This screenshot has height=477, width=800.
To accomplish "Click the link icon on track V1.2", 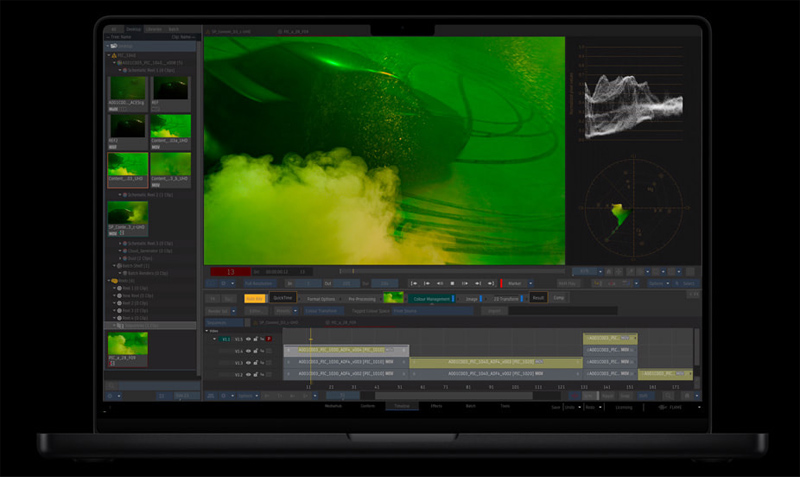I will pos(261,375).
